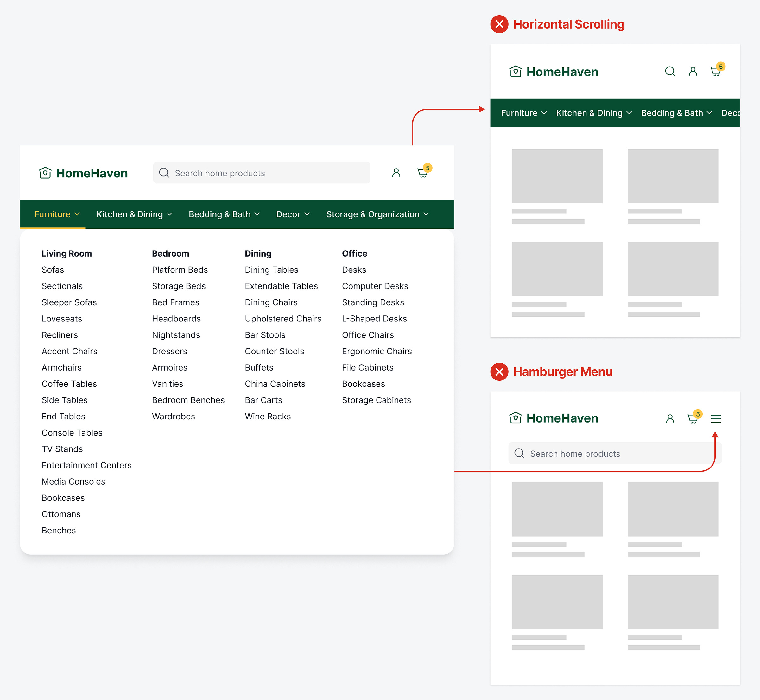Screen dimensions: 760x700
Task: Expand Decor dropdown in desktop nav
Action: [293, 214]
